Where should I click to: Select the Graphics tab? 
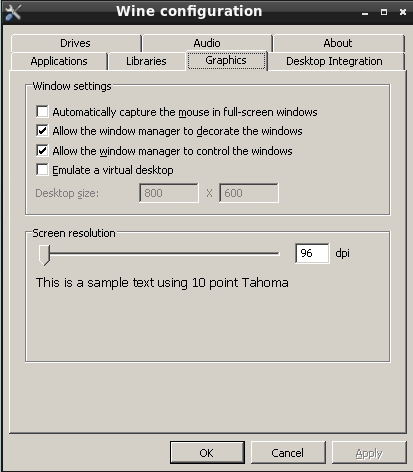click(x=226, y=61)
